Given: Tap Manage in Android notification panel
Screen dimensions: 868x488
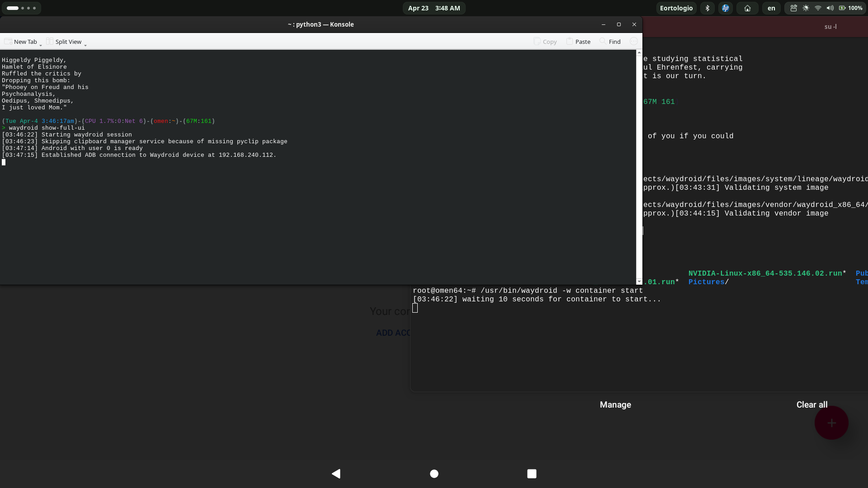Looking at the screenshot, I should (x=615, y=405).
